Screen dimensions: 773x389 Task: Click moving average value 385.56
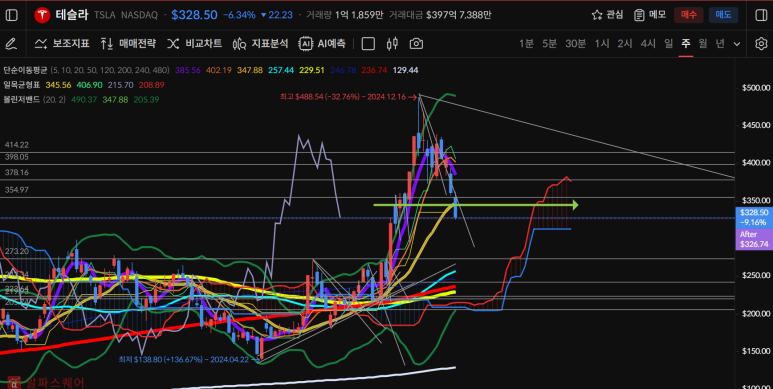187,71
